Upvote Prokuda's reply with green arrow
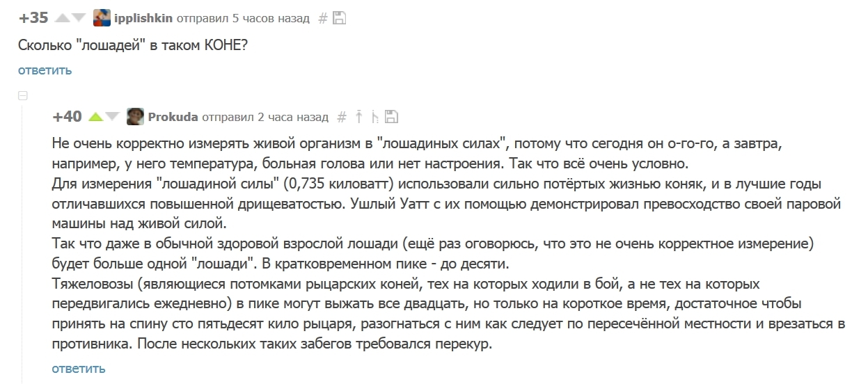This screenshot has height=384, width=868. (x=95, y=116)
